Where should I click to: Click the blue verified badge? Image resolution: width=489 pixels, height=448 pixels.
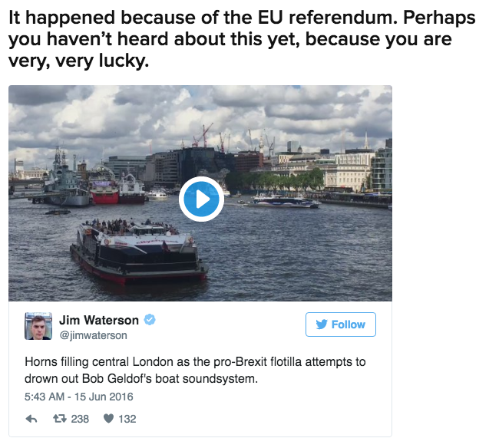[x=150, y=321]
